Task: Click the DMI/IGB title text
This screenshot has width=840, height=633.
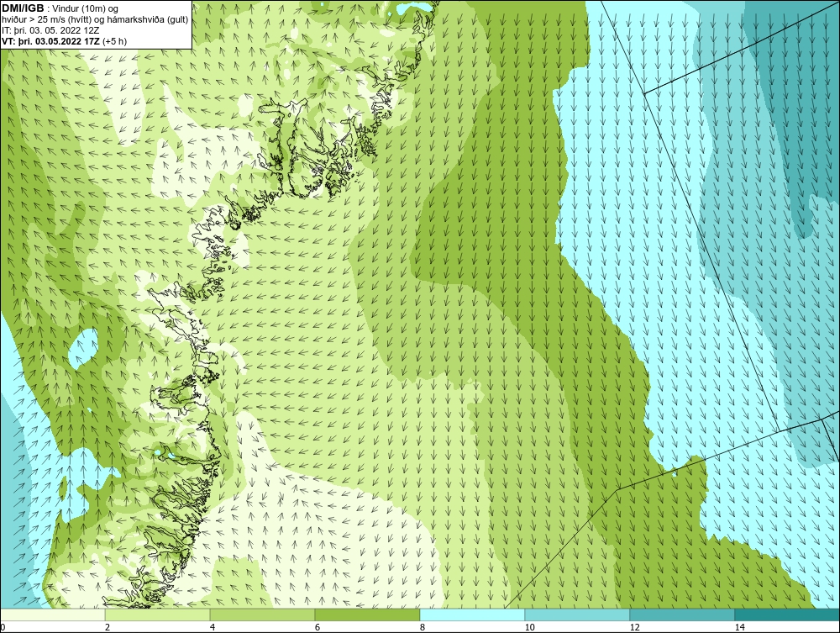Action: coord(23,8)
